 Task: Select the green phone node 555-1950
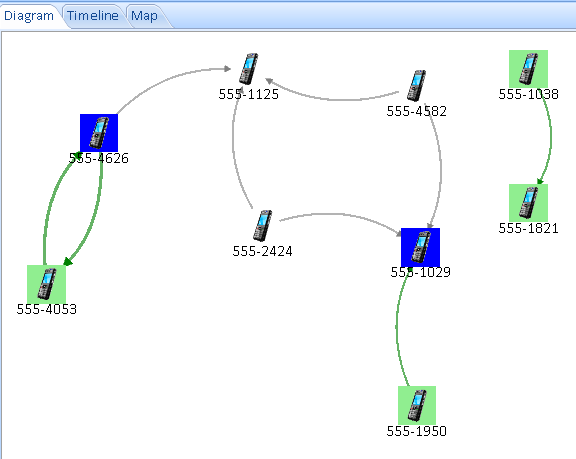click(417, 405)
